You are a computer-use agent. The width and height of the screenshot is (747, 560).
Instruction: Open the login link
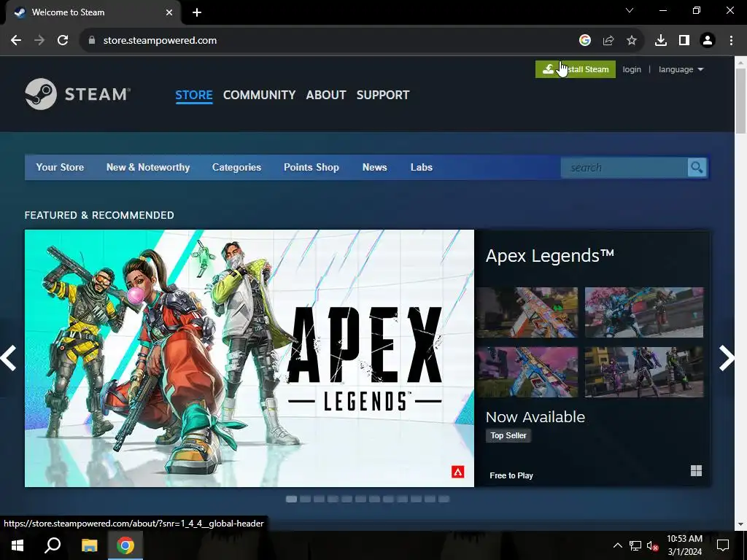[632, 69]
